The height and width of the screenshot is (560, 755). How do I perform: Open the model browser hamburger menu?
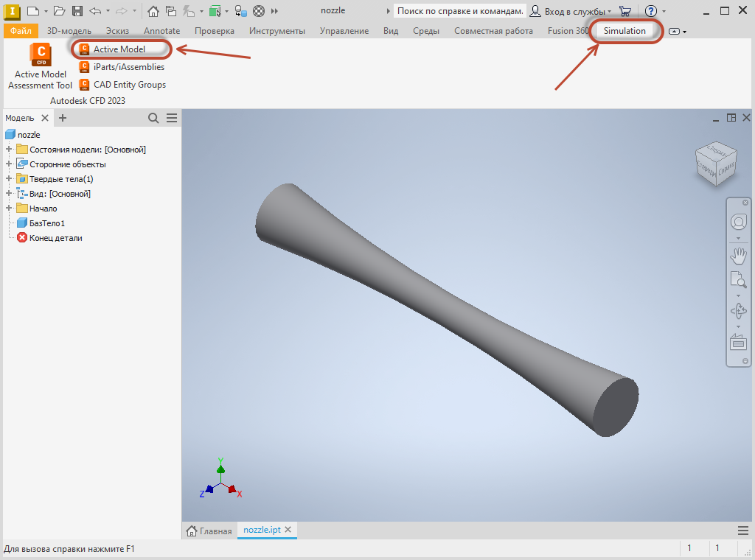[x=172, y=118]
